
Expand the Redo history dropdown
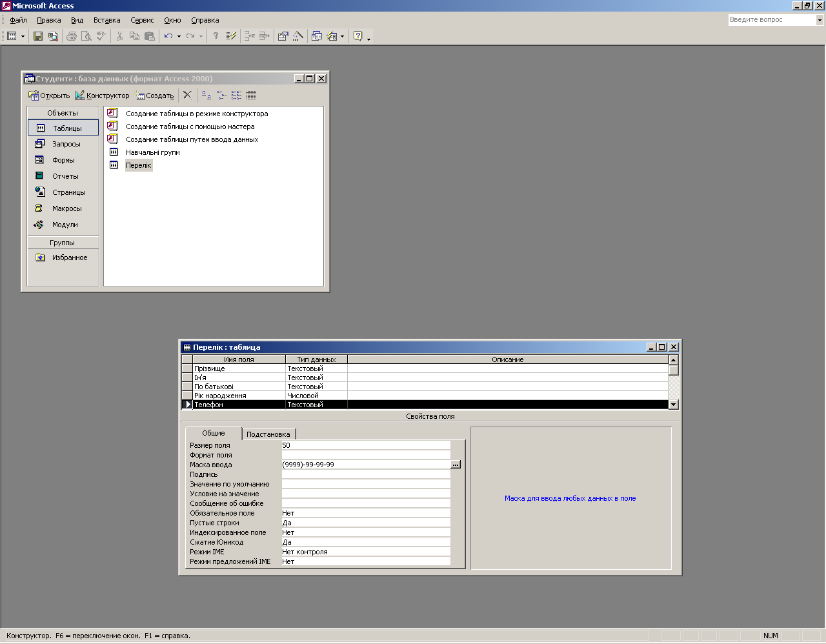(x=201, y=36)
